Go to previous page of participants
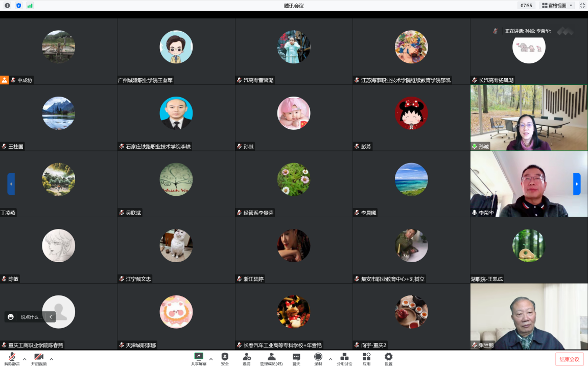This screenshot has width=588, height=368. [11, 184]
